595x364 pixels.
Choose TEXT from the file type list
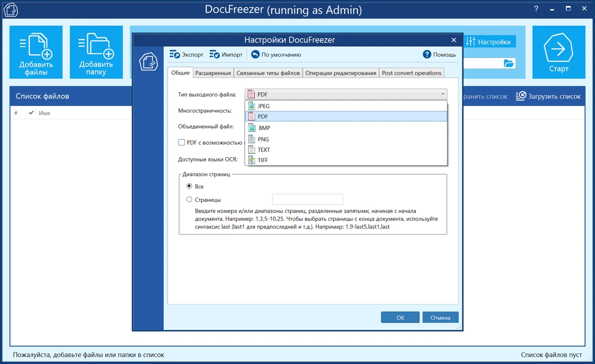tap(346, 150)
